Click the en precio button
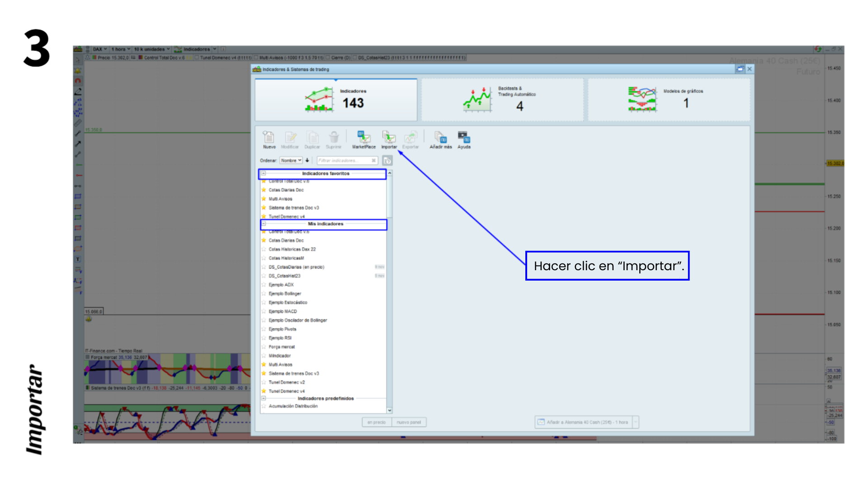868x488 pixels. click(377, 422)
